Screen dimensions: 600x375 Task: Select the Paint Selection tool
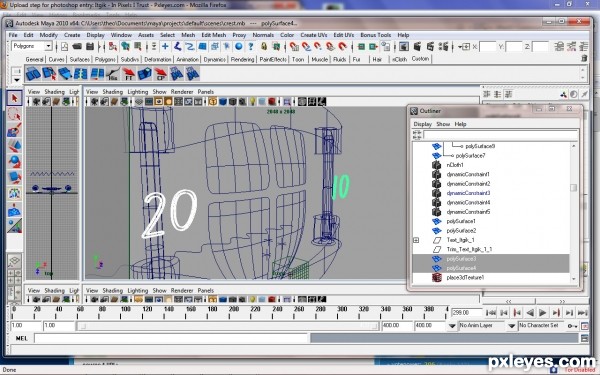15,130
